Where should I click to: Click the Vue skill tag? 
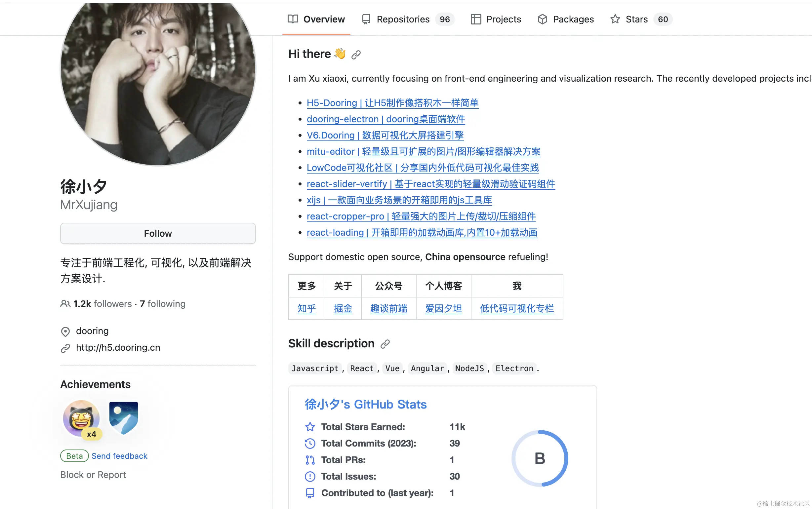click(392, 368)
